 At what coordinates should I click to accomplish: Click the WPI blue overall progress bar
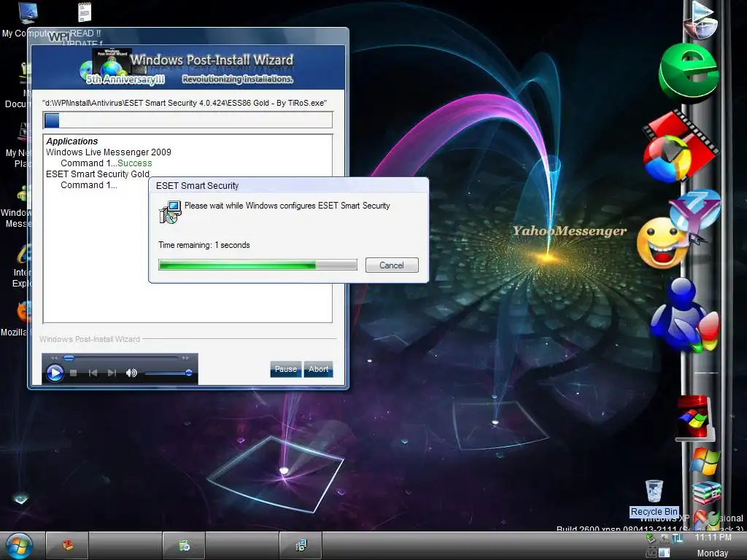tap(187, 120)
